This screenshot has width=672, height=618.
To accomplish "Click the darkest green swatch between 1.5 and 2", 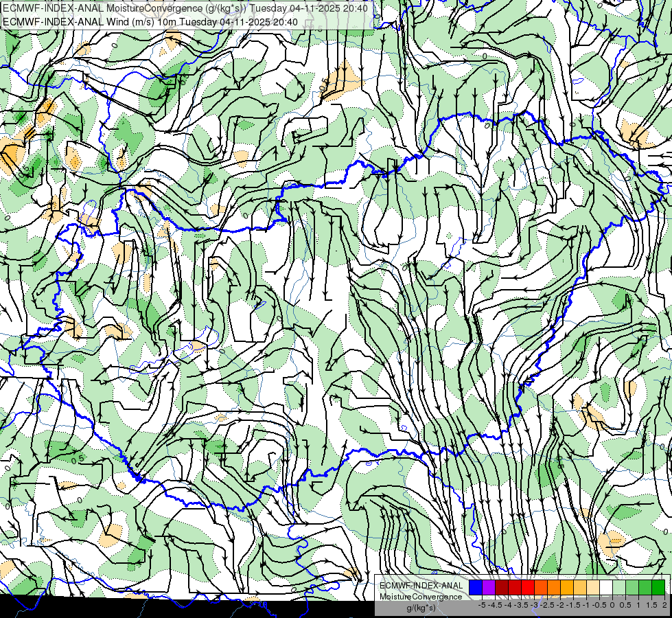I will tap(658, 587).
